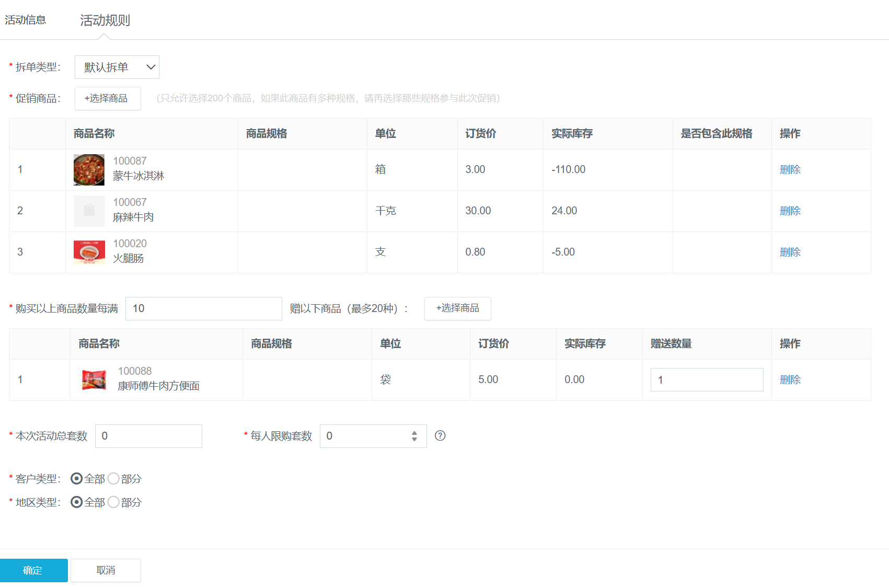
Task: Click the stock value -110.00
Action: [568, 169]
